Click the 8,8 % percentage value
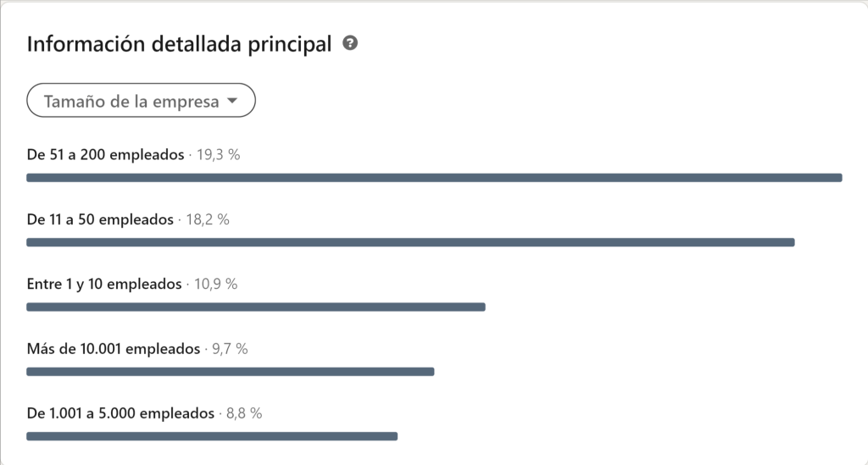The image size is (868, 465). point(243,413)
